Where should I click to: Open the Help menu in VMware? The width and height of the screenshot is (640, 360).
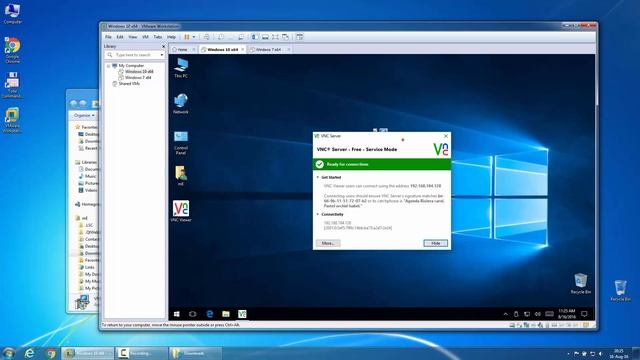(x=171, y=37)
